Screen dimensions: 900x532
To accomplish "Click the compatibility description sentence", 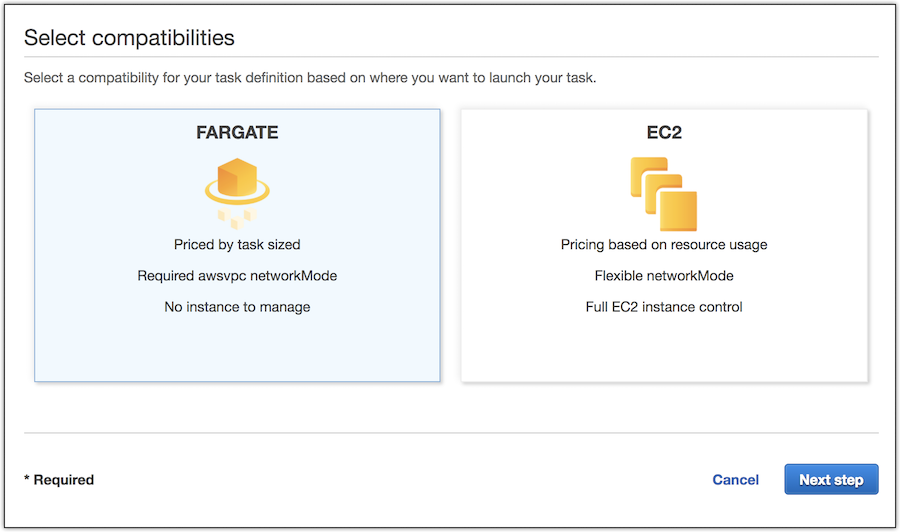I will click(x=310, y=77).
